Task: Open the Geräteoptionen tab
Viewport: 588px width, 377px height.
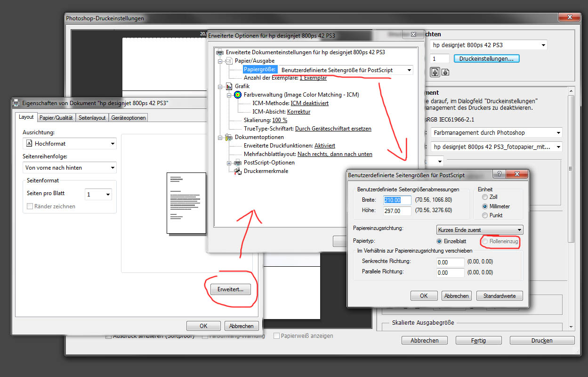Action: coord(129,118)
